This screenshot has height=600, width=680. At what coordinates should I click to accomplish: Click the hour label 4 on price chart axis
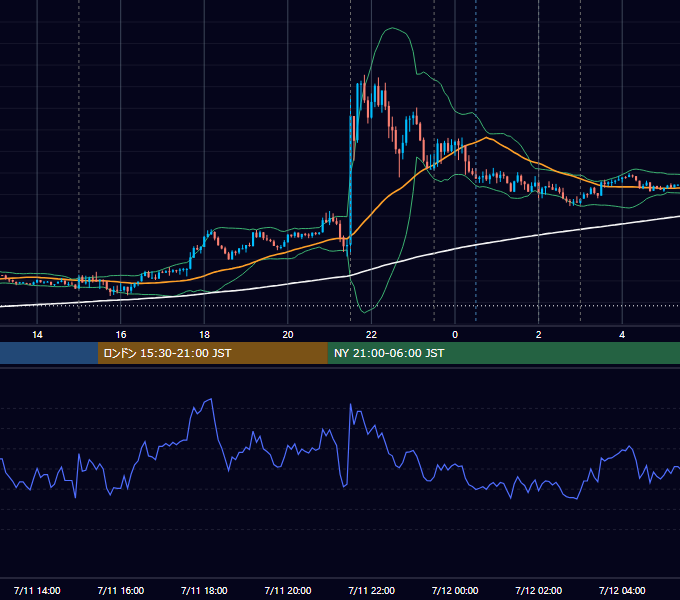tap(622, 335)
